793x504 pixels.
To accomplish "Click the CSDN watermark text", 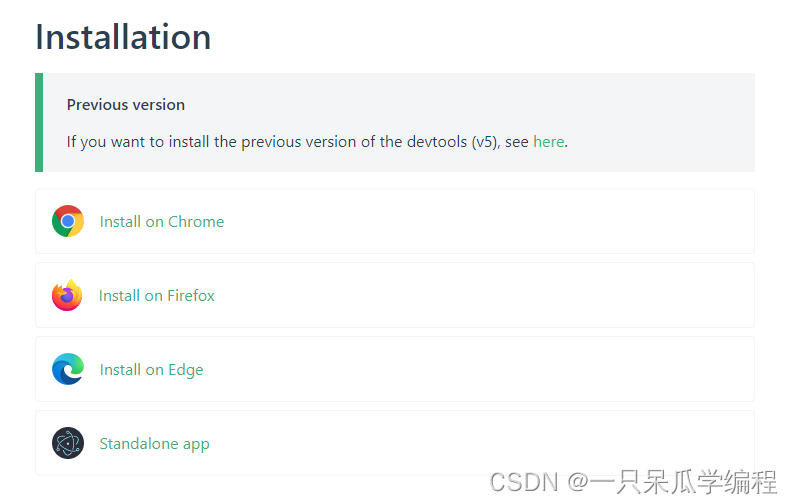I will (633, 482).
